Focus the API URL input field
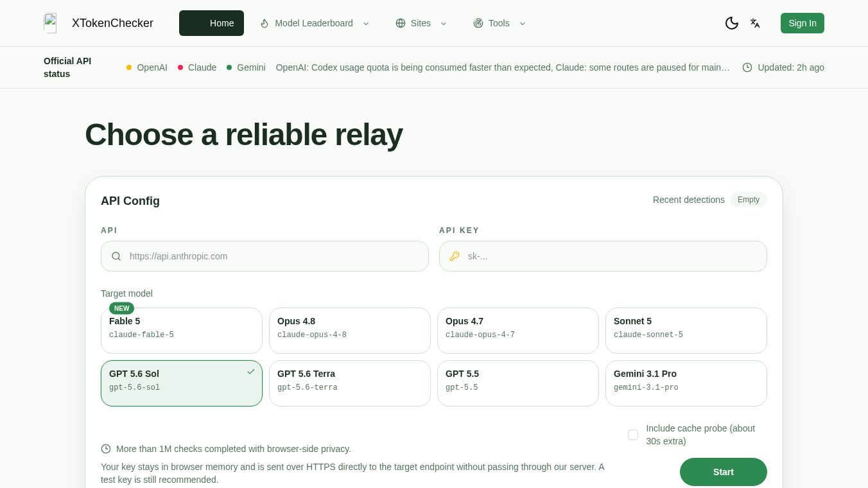 [265, 256]
